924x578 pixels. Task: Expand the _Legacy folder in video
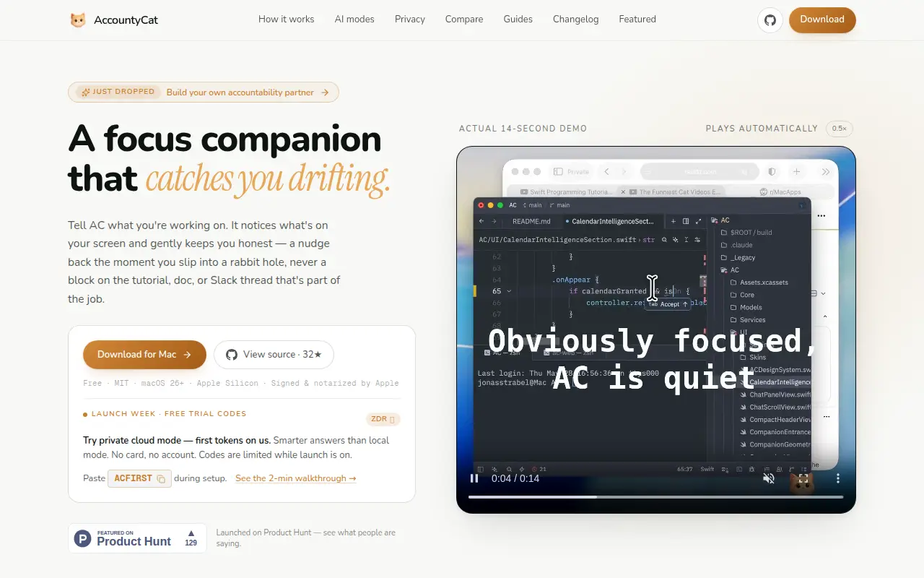(738, 257)
